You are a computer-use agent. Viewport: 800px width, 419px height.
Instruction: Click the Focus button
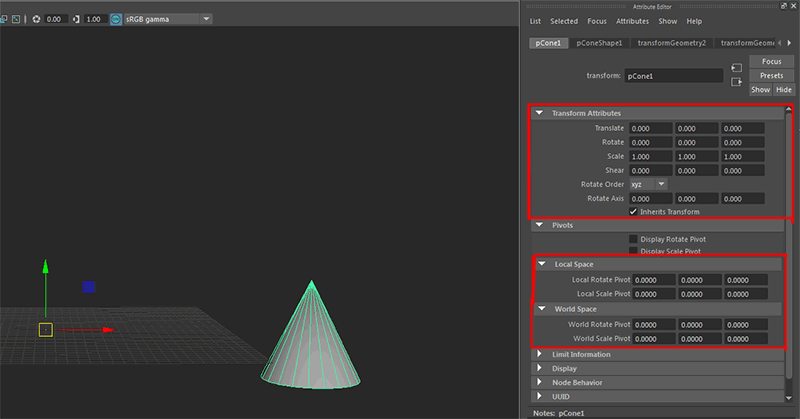point(771,61)
